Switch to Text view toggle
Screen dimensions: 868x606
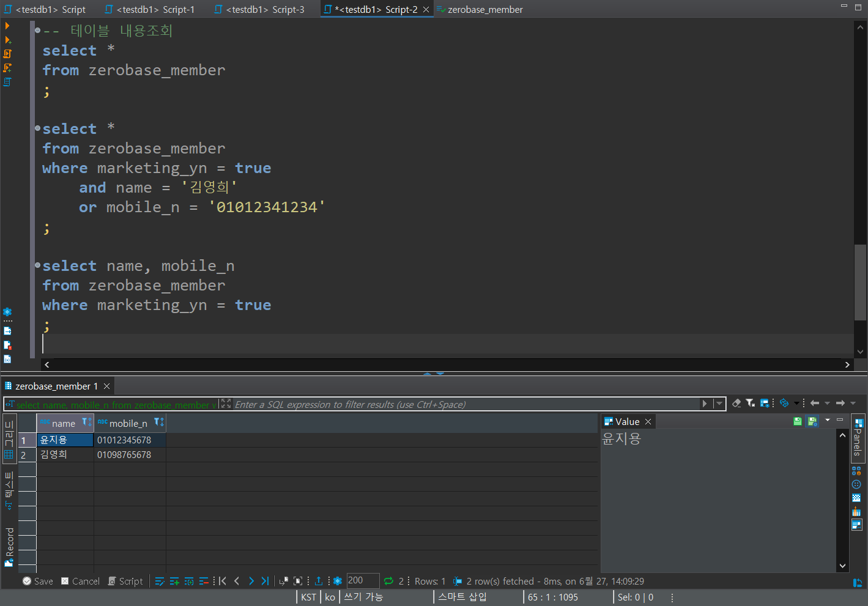coord(9,490)
